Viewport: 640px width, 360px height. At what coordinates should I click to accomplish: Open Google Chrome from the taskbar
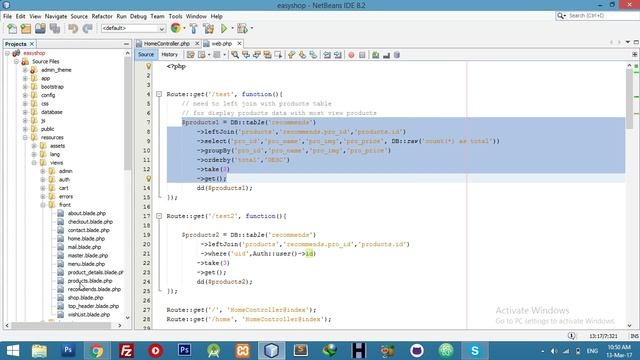(x=97, y=351)
